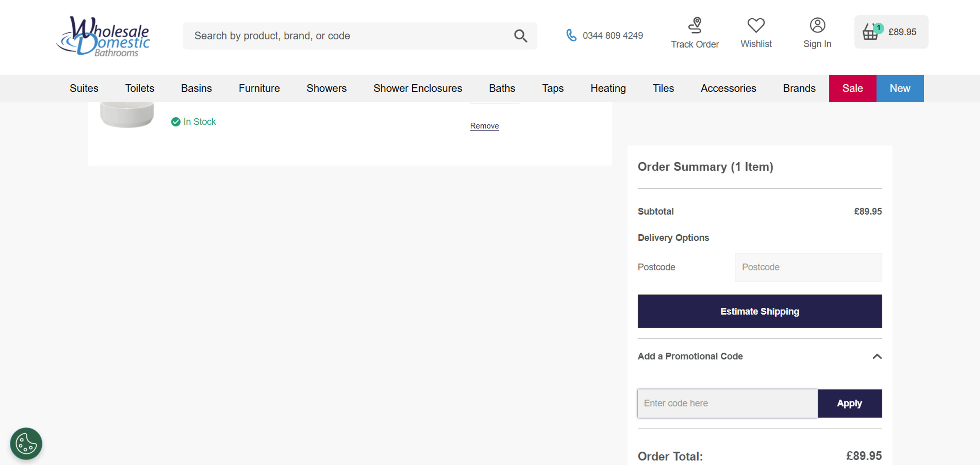Viewport: 980px width, 465px height.
Task: Remove the item from the basket
Action: pos(484,126)
